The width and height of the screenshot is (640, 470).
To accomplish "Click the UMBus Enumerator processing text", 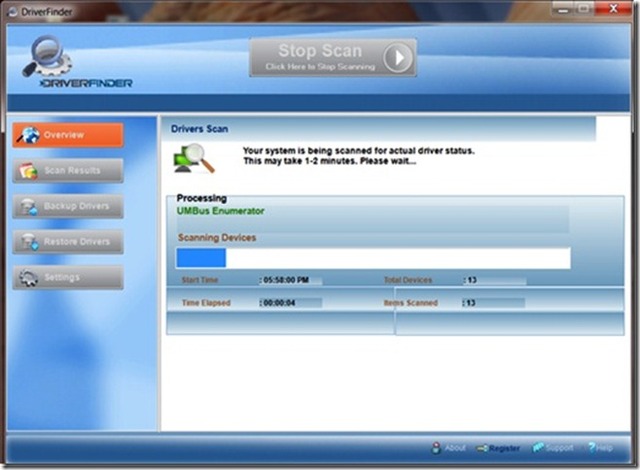I will (220, 211).
